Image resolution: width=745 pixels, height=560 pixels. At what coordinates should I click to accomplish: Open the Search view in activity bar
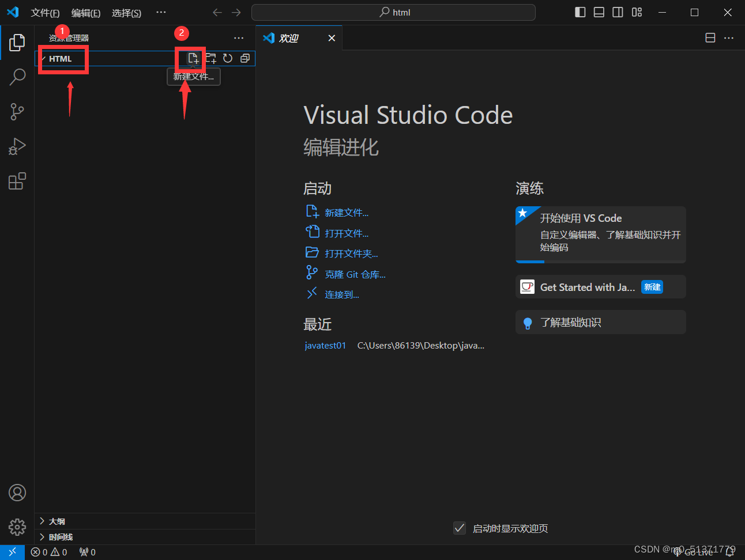coord(17,77)
